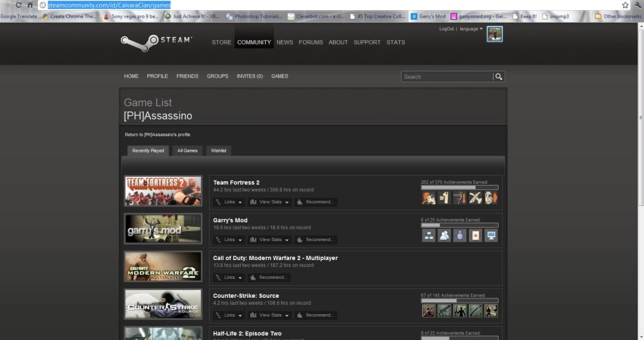Open the fourth Counter-Strike: Source achievement icon
The image size is (644, 340).
475,311
